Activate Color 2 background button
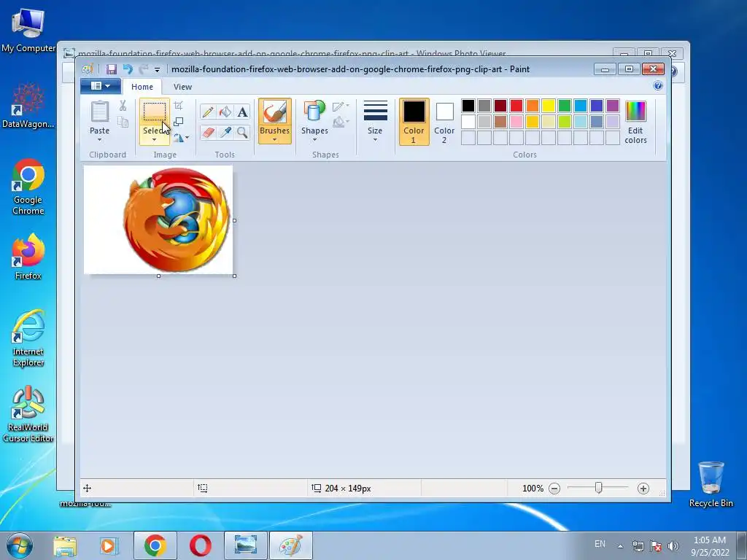 click(x=444, y=122)
